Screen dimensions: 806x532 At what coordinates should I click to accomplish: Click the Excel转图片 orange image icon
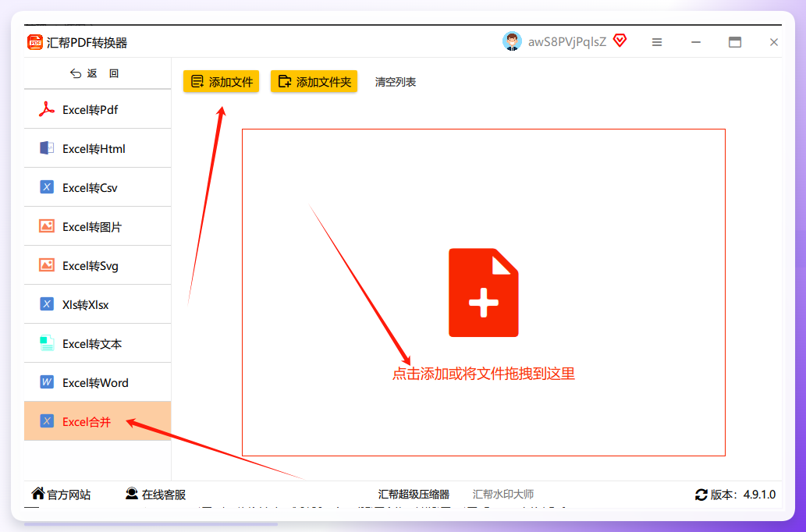(x=47, y=226)
